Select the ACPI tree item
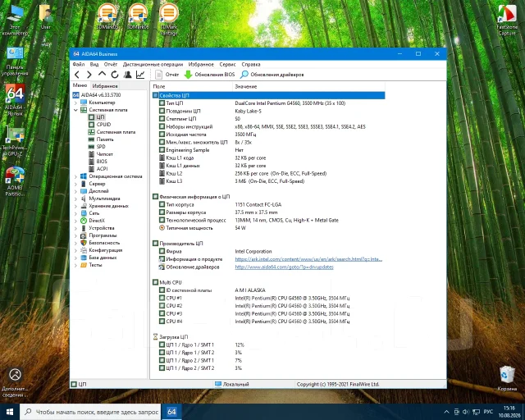 click(98, 169)
